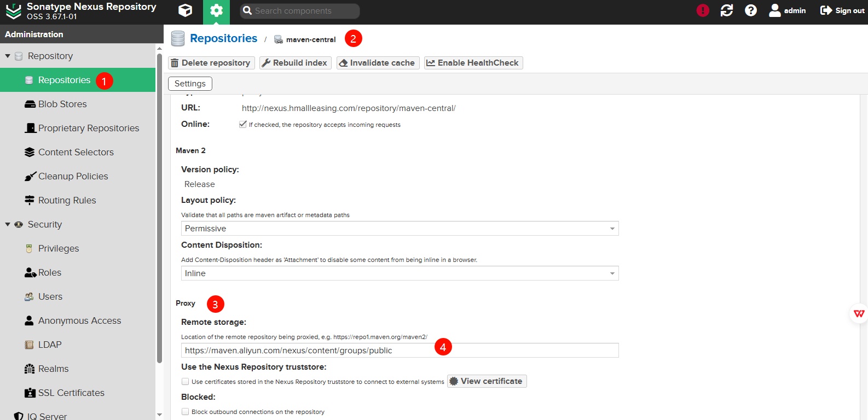Click the View certificate button
The height and width of the screenshot is (420, 868).
(x=487, y=381)
